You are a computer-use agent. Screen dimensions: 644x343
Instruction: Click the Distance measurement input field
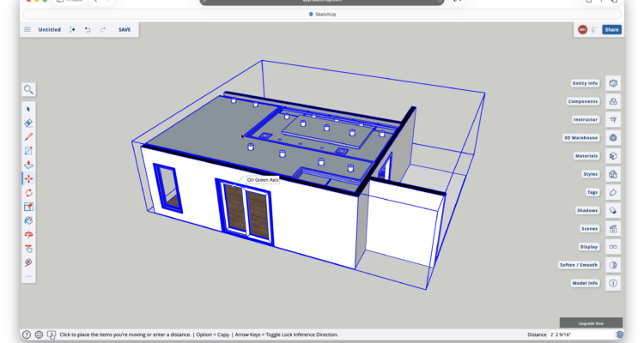coord(581,334)
